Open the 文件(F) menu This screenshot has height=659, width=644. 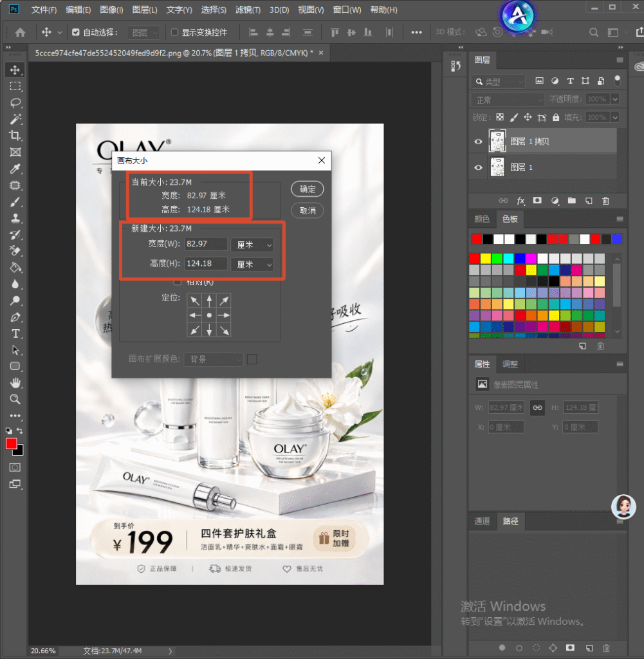[x=44, y=10]
